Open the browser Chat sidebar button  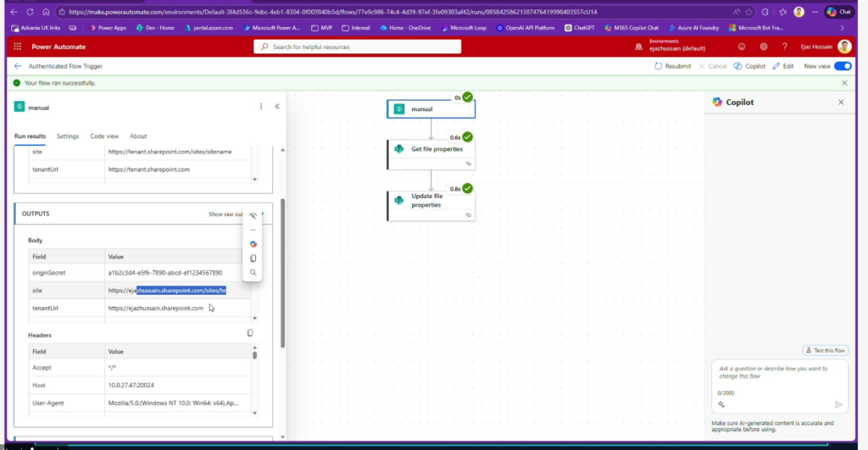(x=839, y=12)
